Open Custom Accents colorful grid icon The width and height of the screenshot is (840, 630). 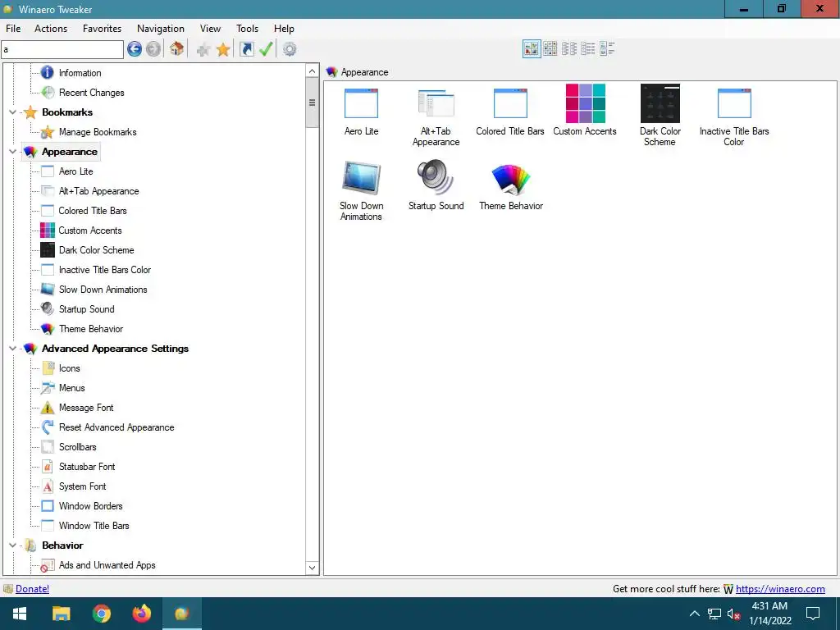pyautogui.click(x=585, y=103)
